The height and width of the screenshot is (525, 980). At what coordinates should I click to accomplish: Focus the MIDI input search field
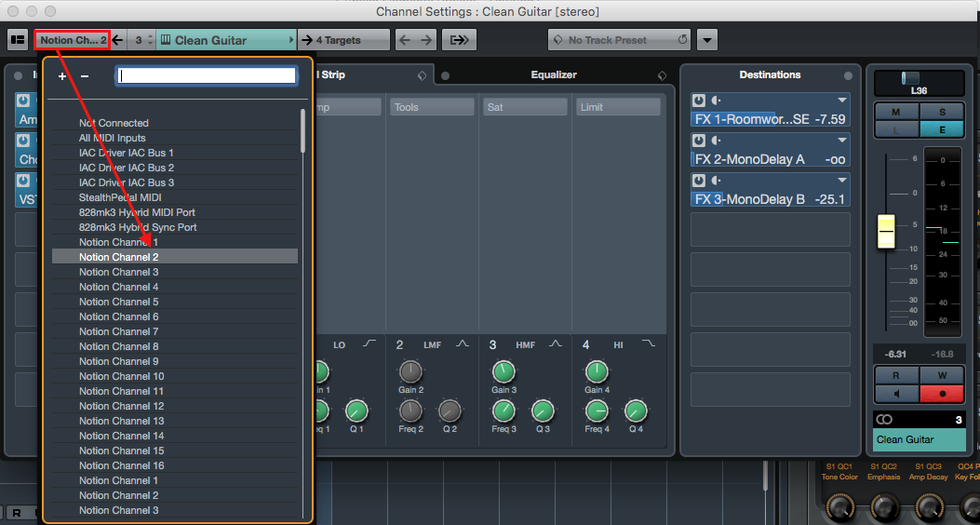pyautogui.click(x=206, y=76)
